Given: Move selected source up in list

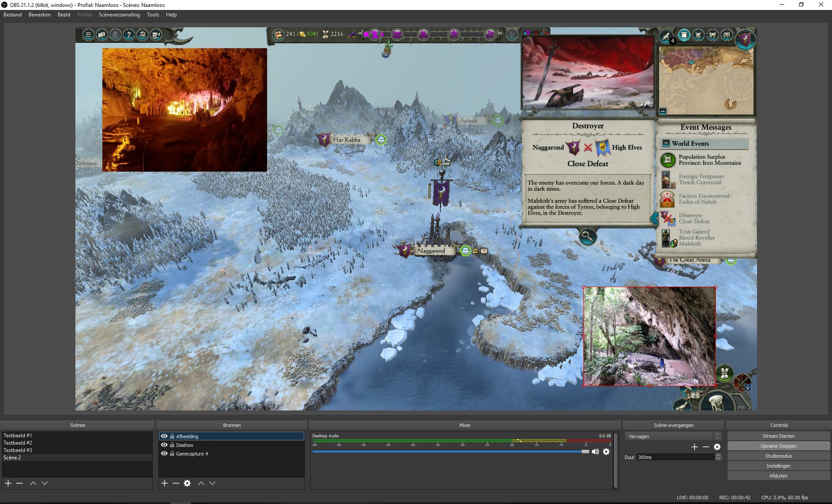Looking at the screenshot, I should (x=201, y=483).
